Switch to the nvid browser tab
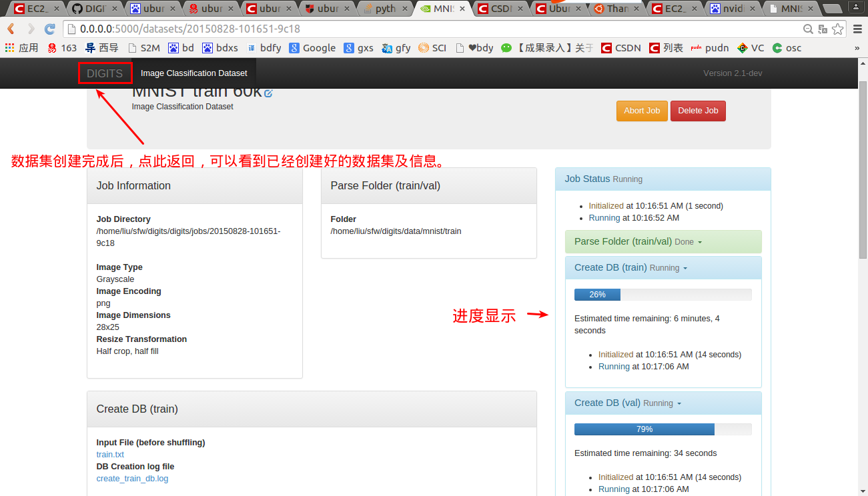The image size is (868, 496). 733,9
